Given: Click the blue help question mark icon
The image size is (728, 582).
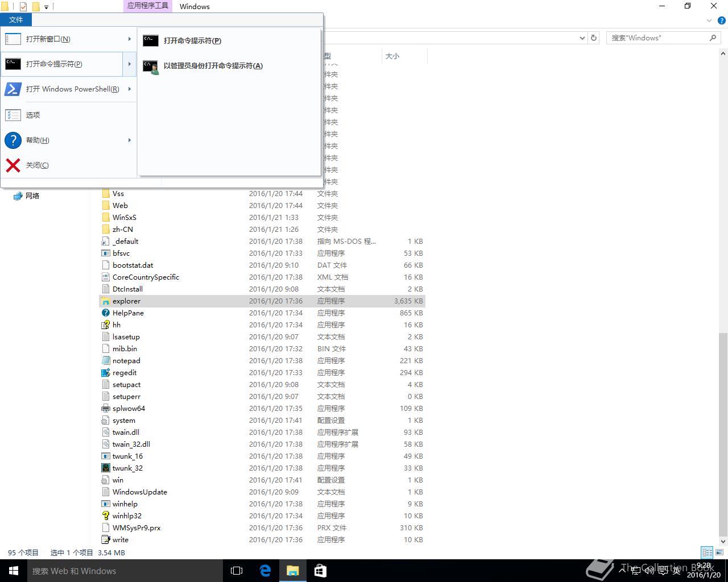Looking at the screenshot, I should [13, 140].
